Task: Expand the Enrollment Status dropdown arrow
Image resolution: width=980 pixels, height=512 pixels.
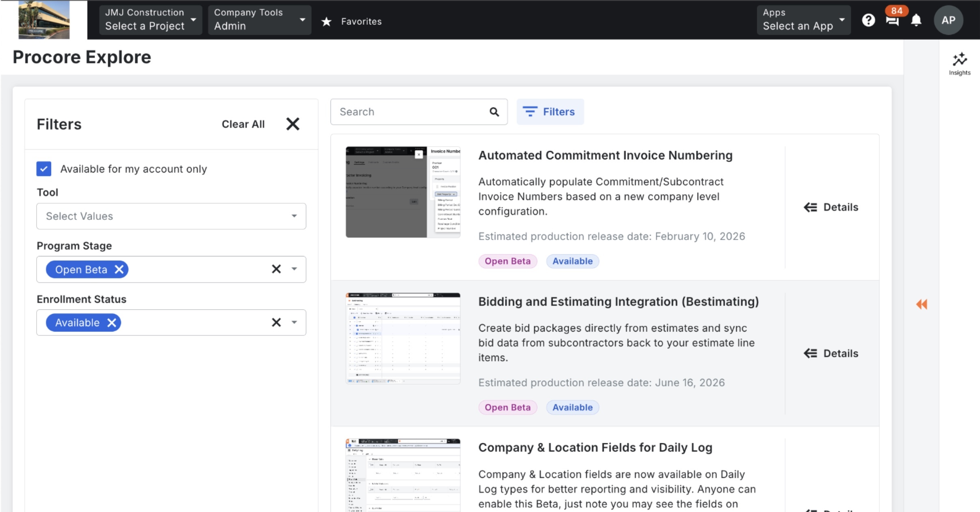Action: tap(294, 323)
